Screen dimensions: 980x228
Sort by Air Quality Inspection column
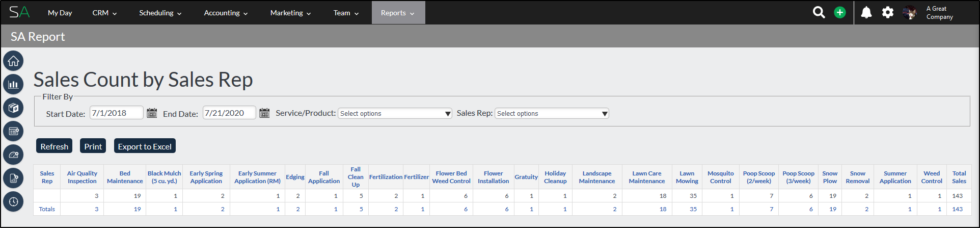[82, 177]
